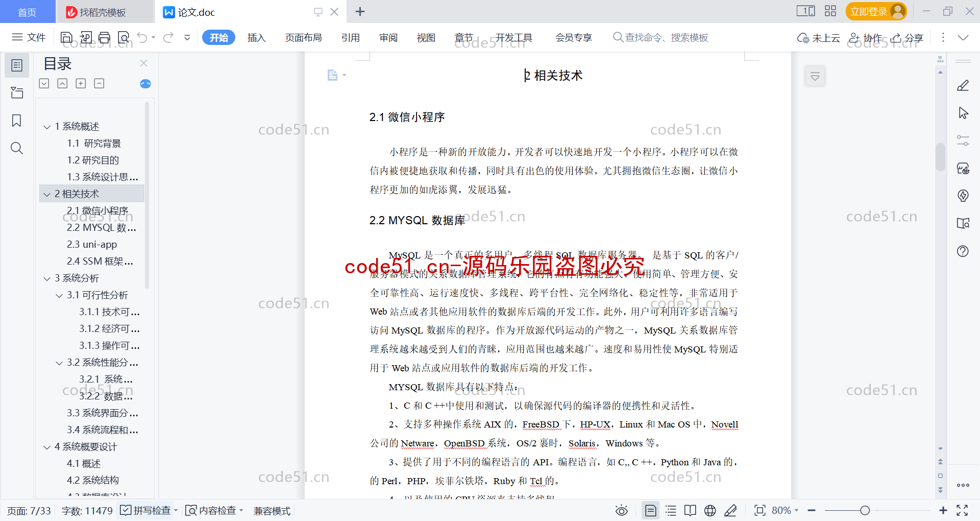Click the 协作 collaborate button
Screen dimensions: 980x521
click(x=866, y=38)
